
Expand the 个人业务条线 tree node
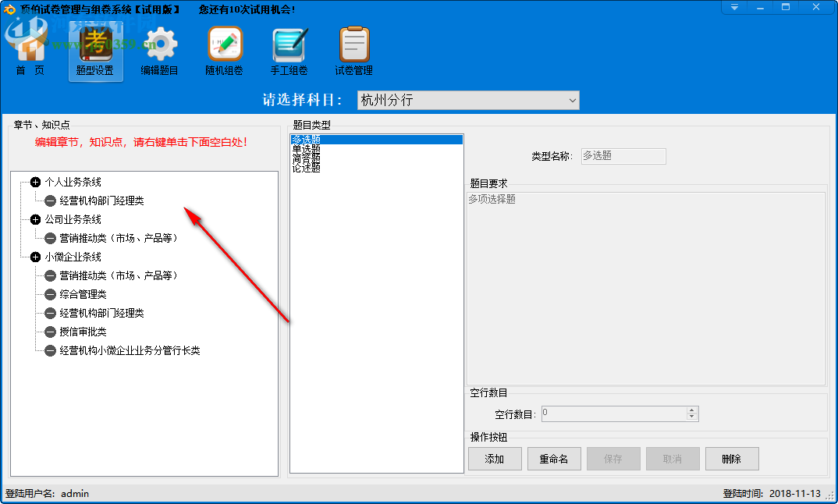tap(34, 182)
